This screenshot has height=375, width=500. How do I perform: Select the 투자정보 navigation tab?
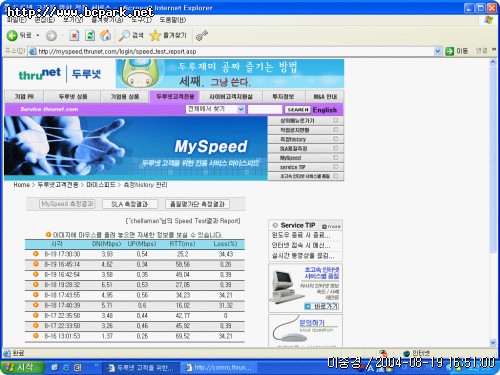click(283, 97)
